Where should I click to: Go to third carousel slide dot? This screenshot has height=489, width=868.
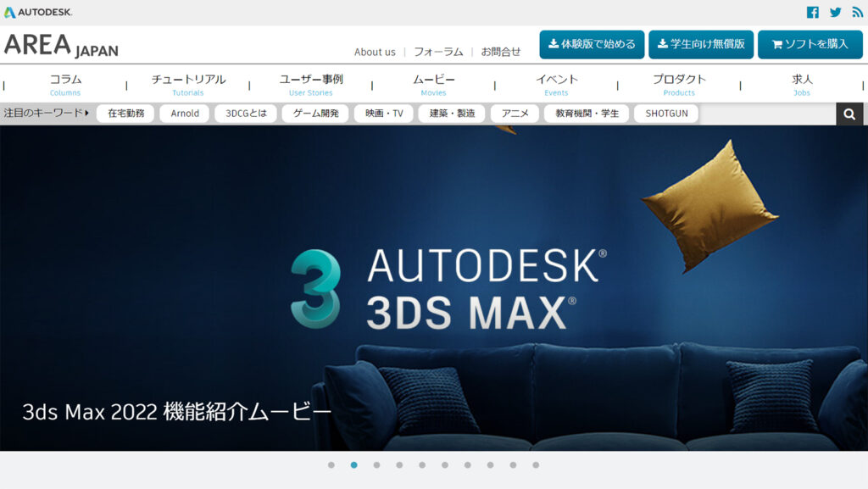376,465
